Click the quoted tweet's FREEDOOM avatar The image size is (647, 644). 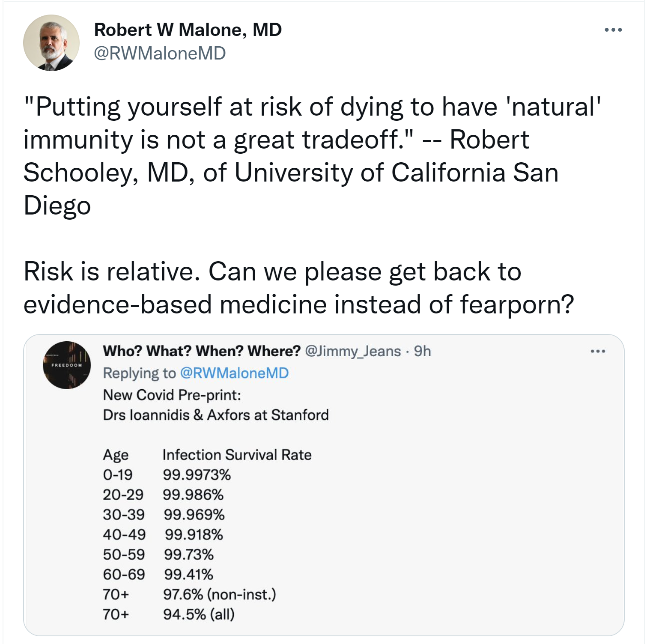point(67,365)
